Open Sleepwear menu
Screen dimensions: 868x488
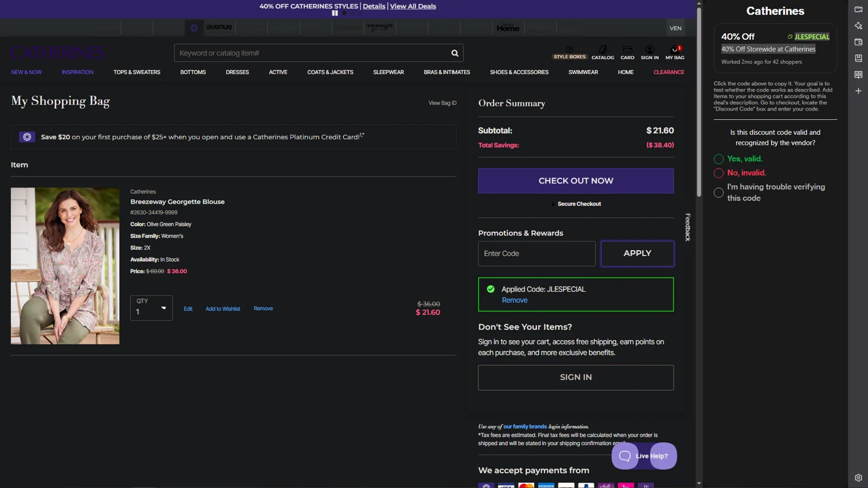[388, 72]
